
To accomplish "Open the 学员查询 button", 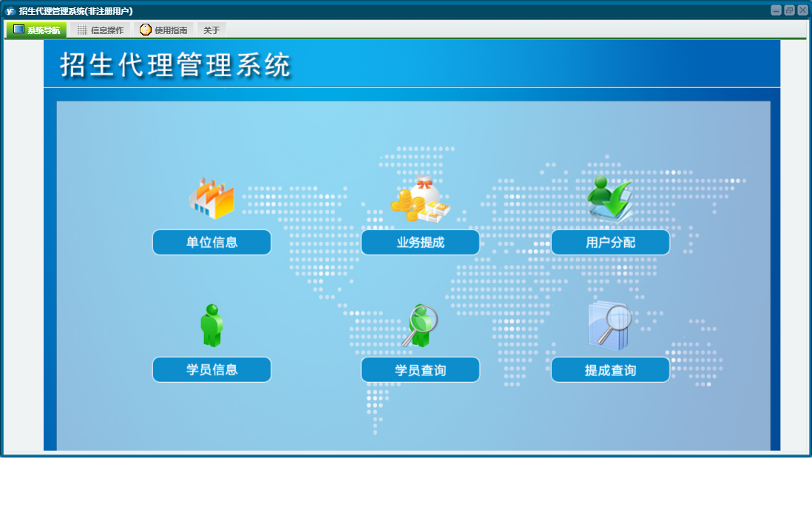I will (x=420, y=370).
